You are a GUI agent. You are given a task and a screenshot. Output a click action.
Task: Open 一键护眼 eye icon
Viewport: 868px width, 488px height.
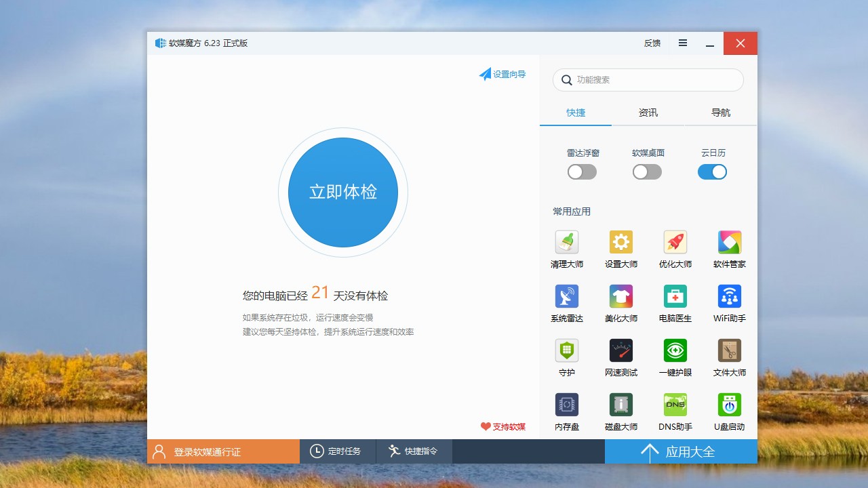[x=675, y=350]
